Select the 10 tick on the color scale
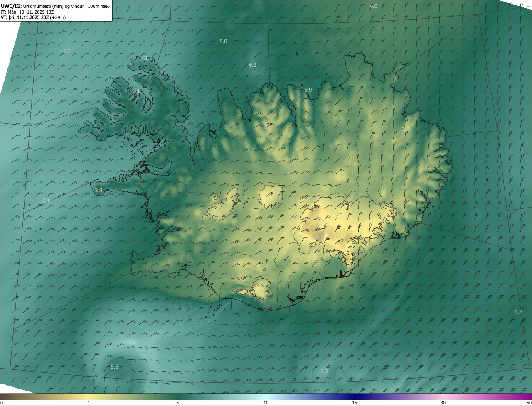Image resolution: width=532 pixels, height=406 pixels. (x=266, y=403)
